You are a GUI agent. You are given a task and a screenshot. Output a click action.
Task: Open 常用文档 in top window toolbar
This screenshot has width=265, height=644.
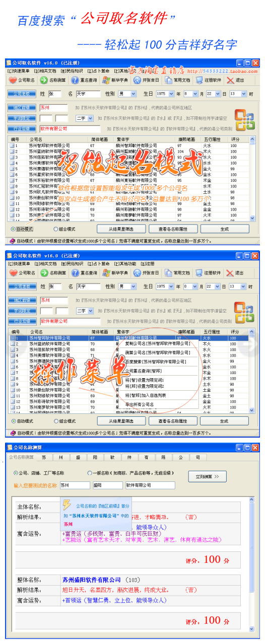point(177,80)
